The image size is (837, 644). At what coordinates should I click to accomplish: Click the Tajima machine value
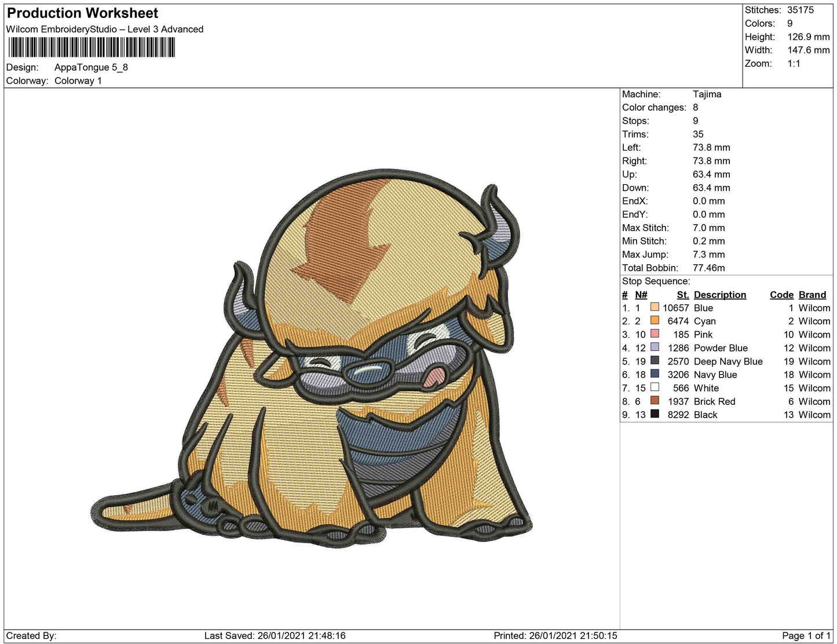click(x=707, y=94)
